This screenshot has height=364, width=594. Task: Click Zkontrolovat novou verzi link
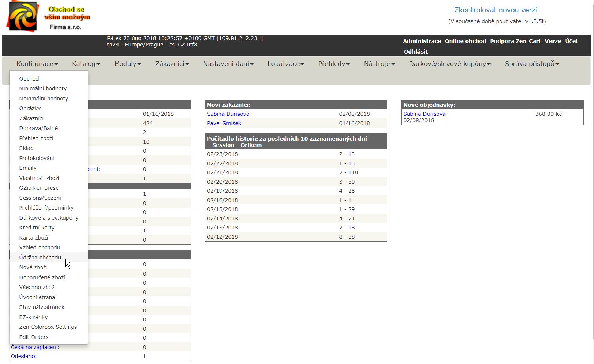pyautogui.click(x=495, y=10)
